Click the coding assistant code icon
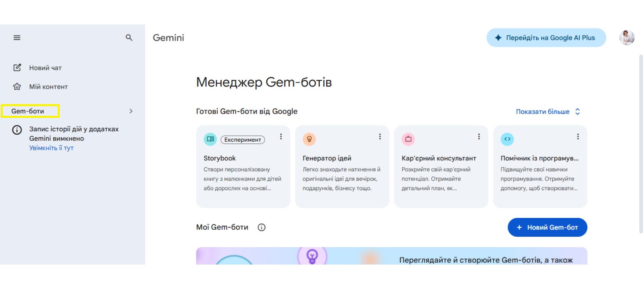 [507, 139]
